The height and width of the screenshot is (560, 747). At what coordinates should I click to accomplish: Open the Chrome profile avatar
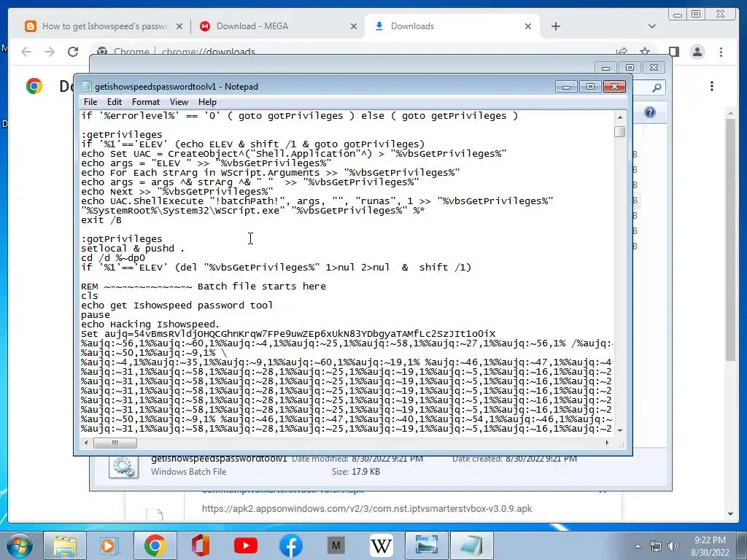[697, 52]
